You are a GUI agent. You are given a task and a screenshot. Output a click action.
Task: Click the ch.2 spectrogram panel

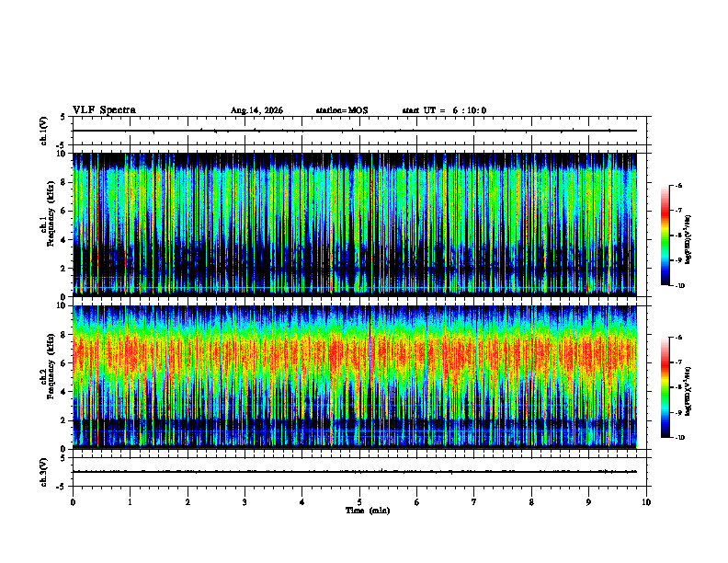355,377
